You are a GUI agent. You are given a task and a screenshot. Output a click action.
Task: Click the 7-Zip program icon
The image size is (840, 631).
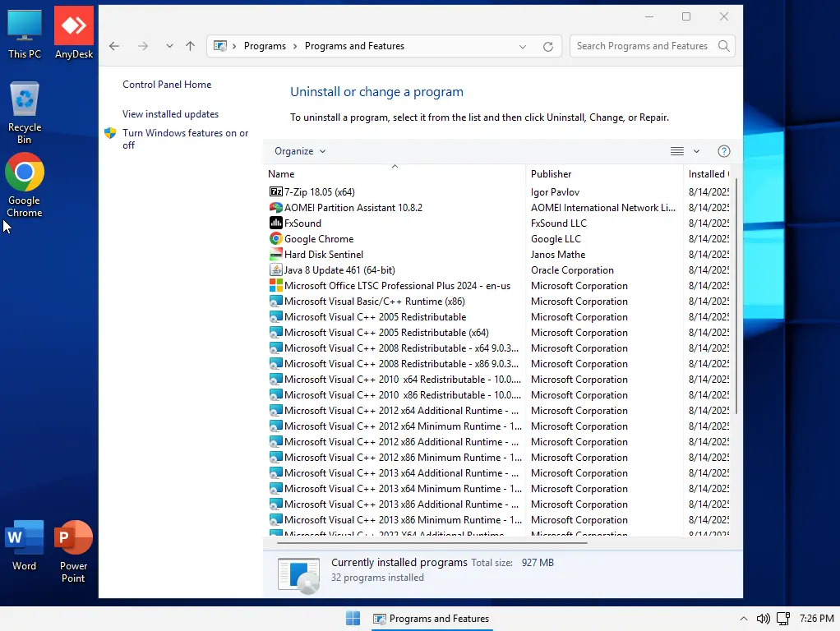tap(276, 191)
